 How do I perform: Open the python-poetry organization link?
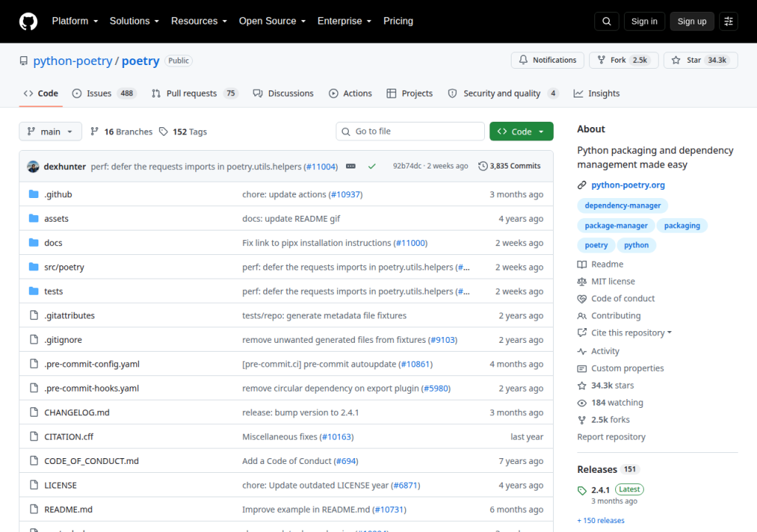click(x=72, y=61)
